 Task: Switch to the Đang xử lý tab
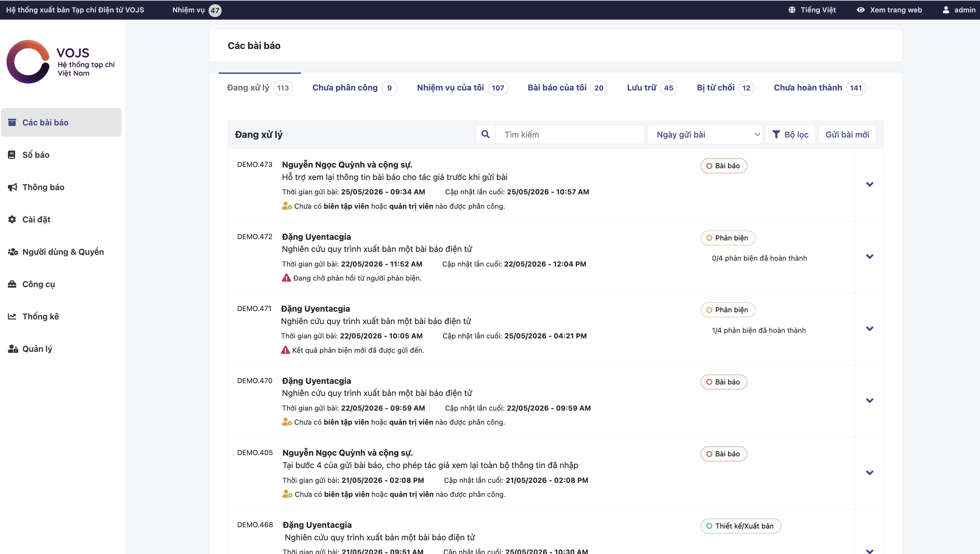pyautogui.click(x=260, y=88)
